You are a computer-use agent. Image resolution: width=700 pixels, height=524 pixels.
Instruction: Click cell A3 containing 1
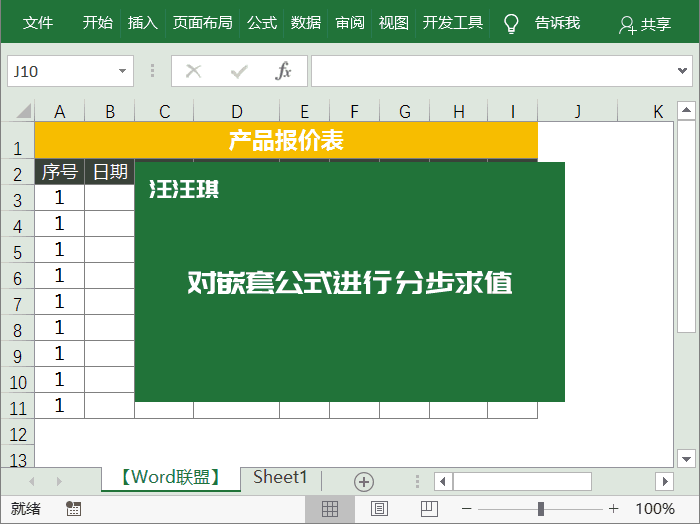pyautogui.click(x=60, y=197)
